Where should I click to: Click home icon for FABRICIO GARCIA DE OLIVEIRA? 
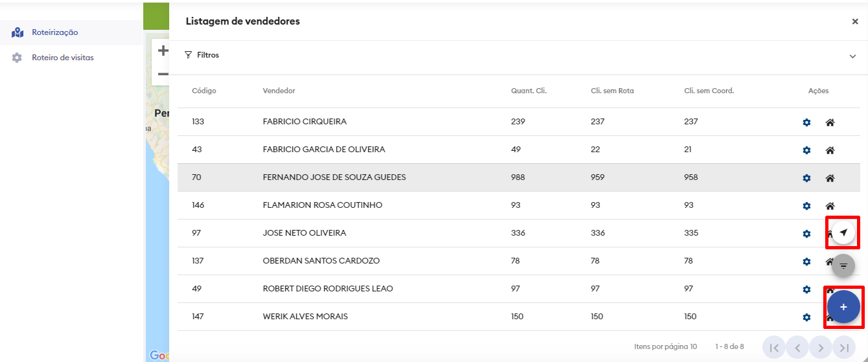829,150
